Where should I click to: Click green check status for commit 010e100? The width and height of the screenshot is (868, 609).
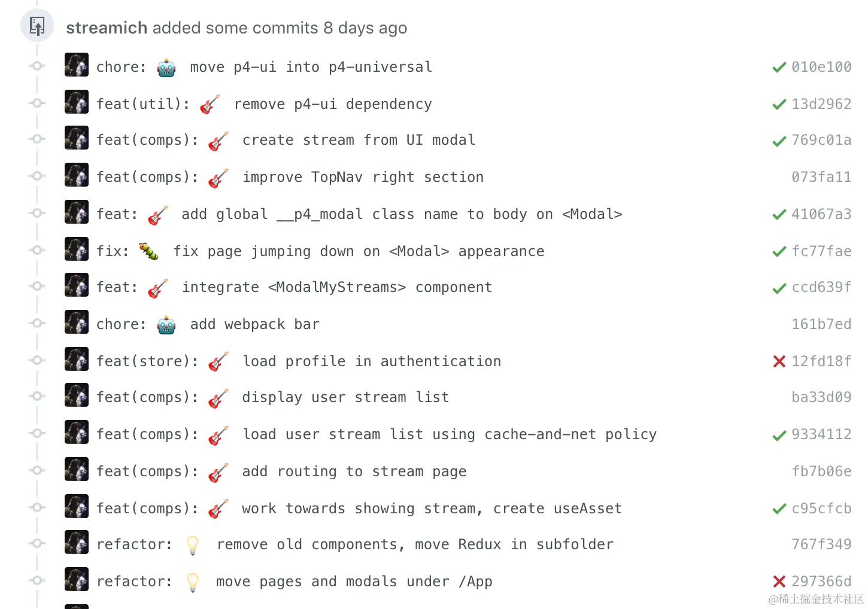779,68
